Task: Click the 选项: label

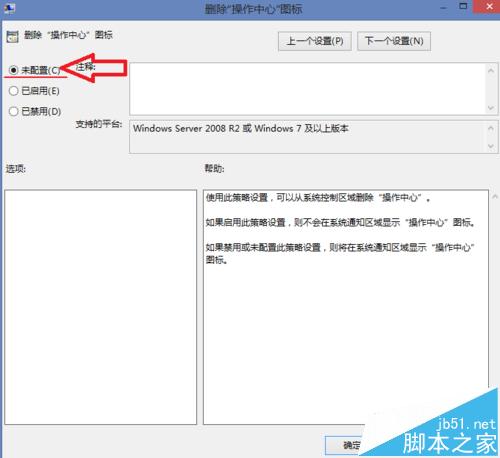Action: [15, 169]
